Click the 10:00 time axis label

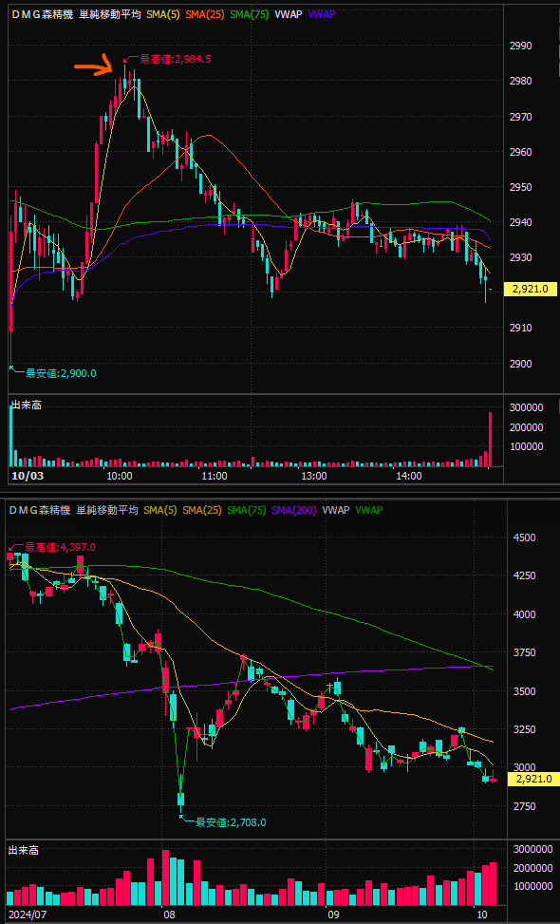pos(119,476)
